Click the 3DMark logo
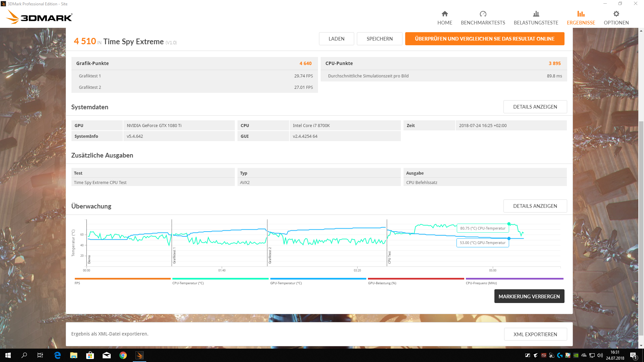Viewport: 644px width, 362px height. point(40,17)
